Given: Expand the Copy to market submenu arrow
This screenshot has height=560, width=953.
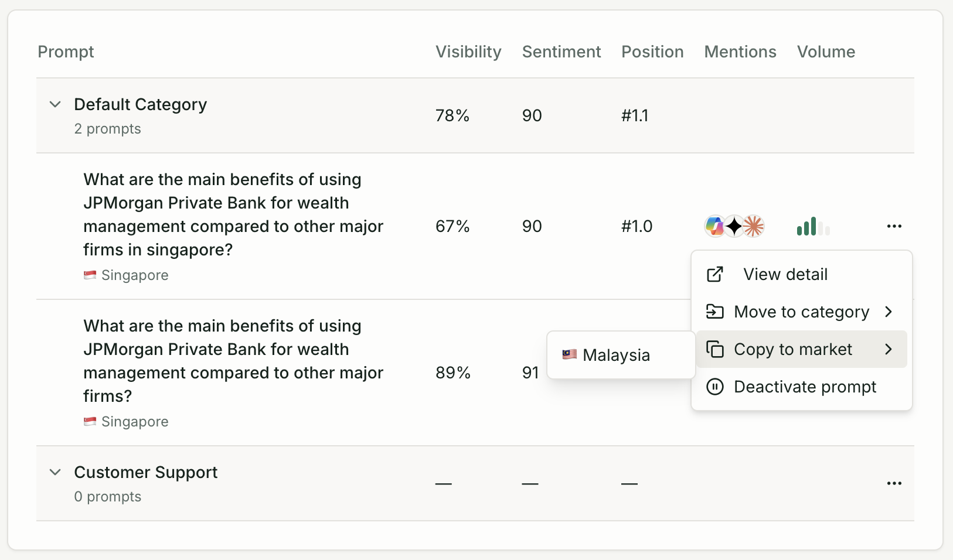Looking at the screenshot, I should [x=889, y=349].
